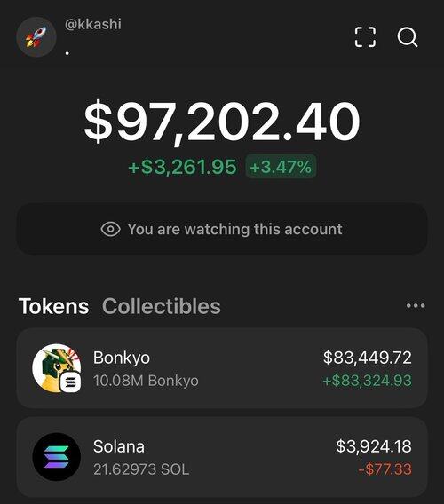Viewport: 444px width, 504px height.
Task: Switch to the Collectibles tab
Action: [162, 306]
